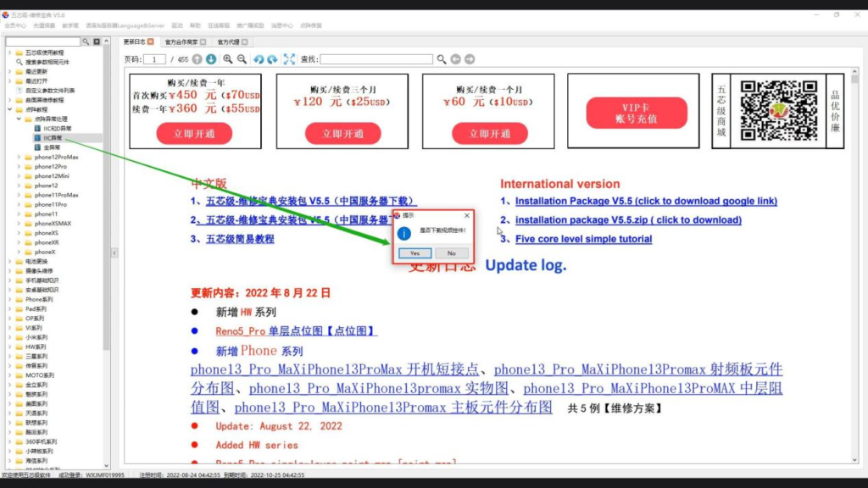Click Yes in the 提示 dialog
The height and width of the screenshot is (488, 868).
[x=415, y=253]
